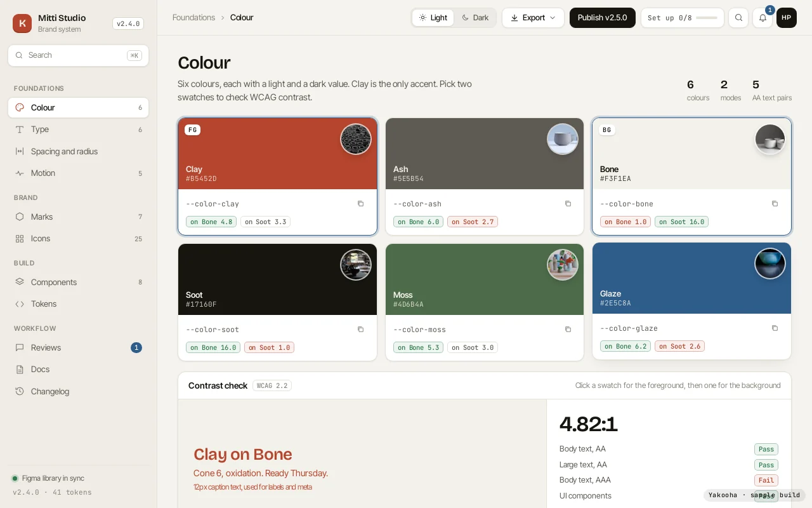Open the Tokens page

tap(79, 304)
